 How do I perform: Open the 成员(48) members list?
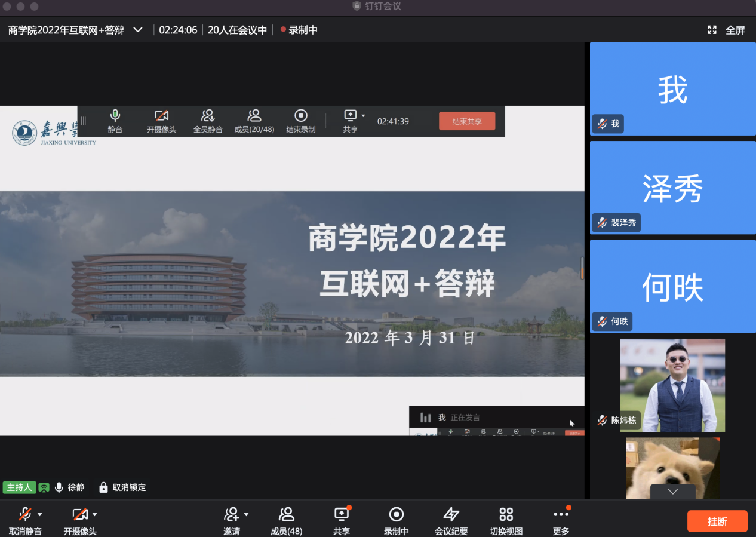286,514
